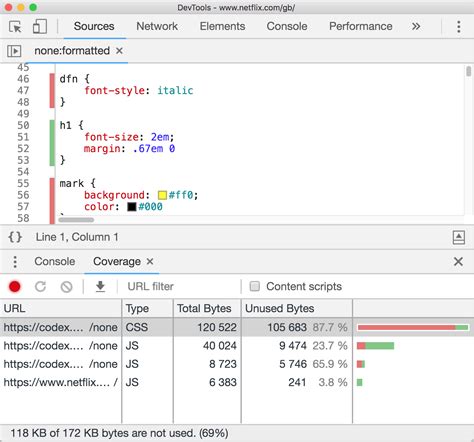
Task: Activate the inspect element picker icon
Action: pos(15,27)
